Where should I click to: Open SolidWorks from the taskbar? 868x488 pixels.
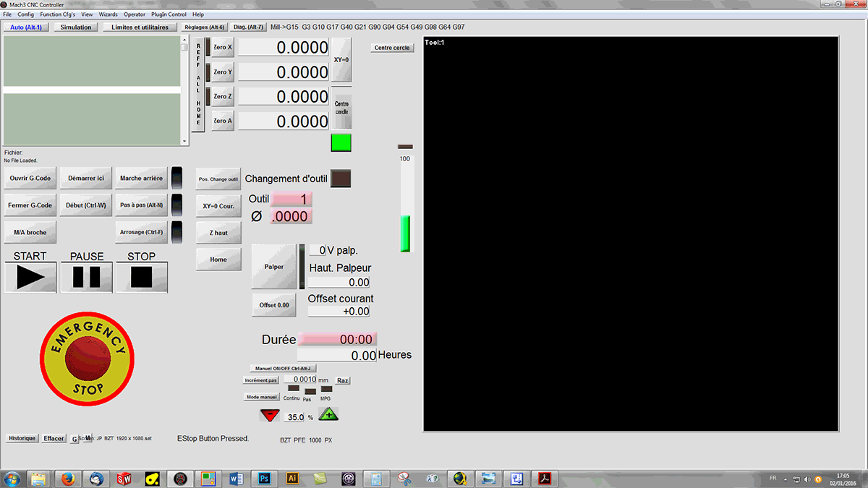pyautogui.click(x=124, y=479)
